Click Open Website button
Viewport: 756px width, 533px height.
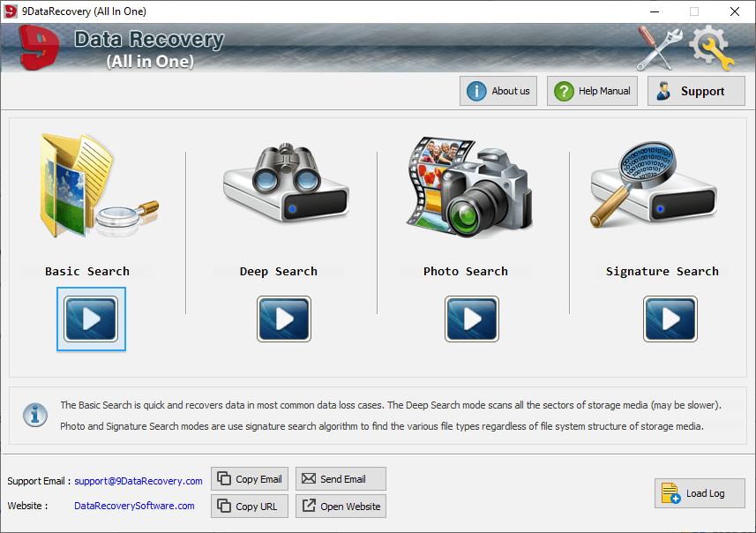[341, 506]
